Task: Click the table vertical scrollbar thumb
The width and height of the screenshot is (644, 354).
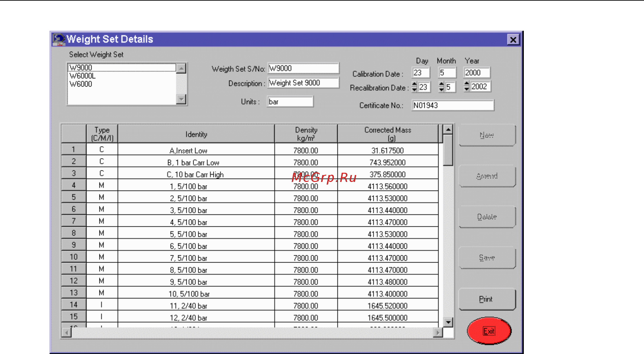Action: 448,150
